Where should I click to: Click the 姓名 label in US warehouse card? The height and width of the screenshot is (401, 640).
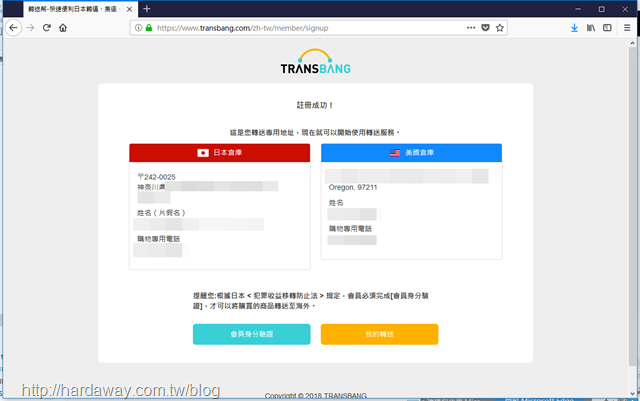336,203
